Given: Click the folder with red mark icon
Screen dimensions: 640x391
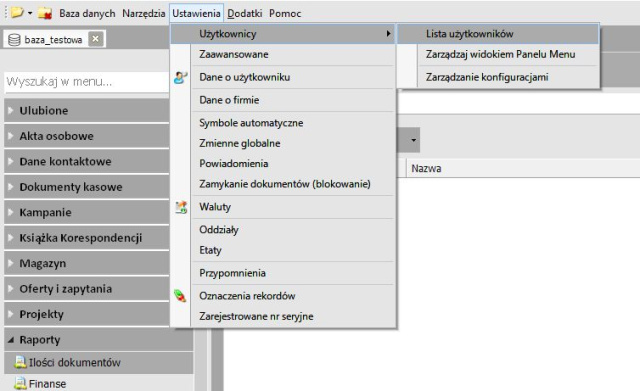Looking at the screenshot, I should tap(45, 13).
